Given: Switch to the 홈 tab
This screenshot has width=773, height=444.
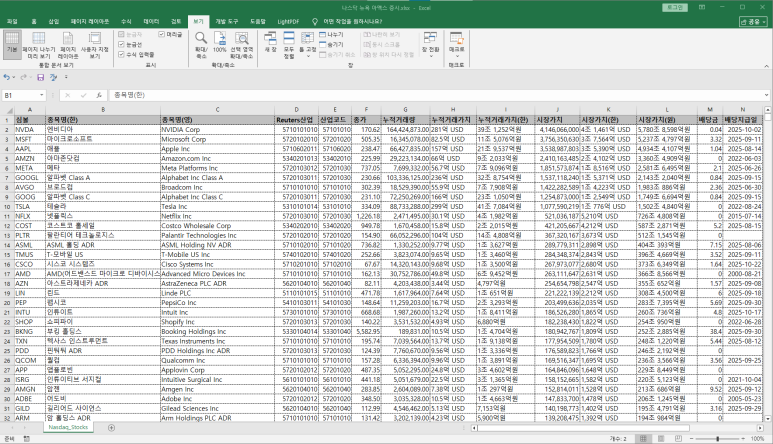Looking at the screenshot, I should (x=34, y=22).
